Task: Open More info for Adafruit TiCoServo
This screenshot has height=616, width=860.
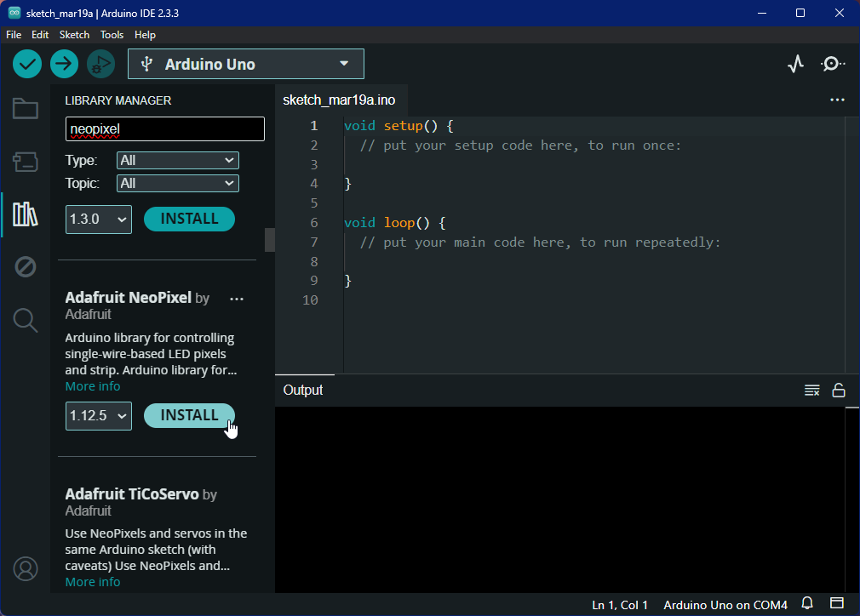Action: [93, 582]
